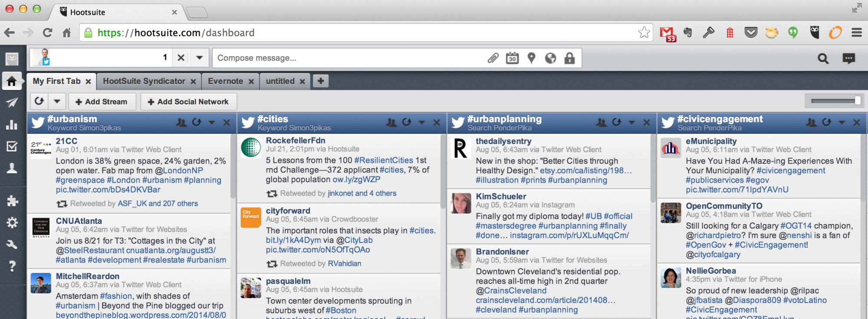Open the Help question mark sidebar icon
The width and height of the screenshot is (868, 319).
tap(12, 266)
